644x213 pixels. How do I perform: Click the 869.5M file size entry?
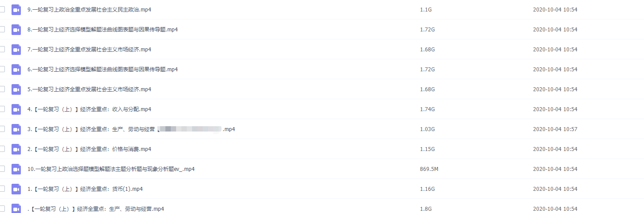pyautogui.click(x=429, y=169)
